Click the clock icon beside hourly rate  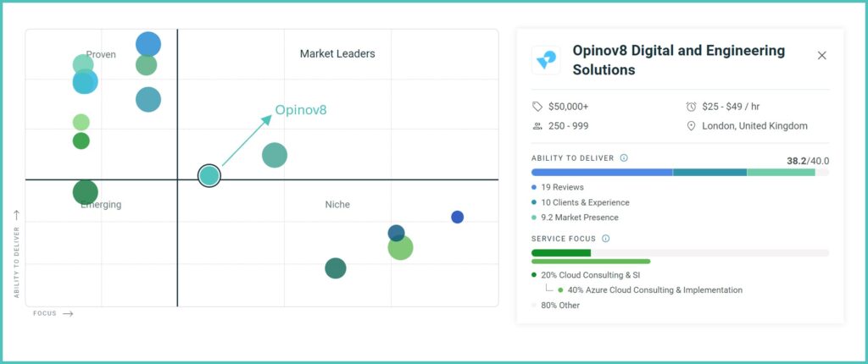[x=691, y=107]
